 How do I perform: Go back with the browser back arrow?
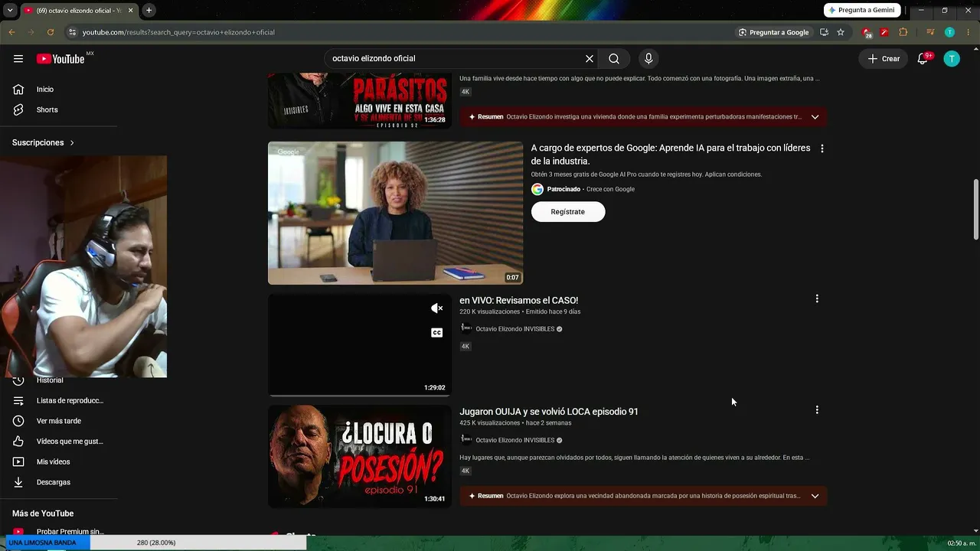coord(11,32)
